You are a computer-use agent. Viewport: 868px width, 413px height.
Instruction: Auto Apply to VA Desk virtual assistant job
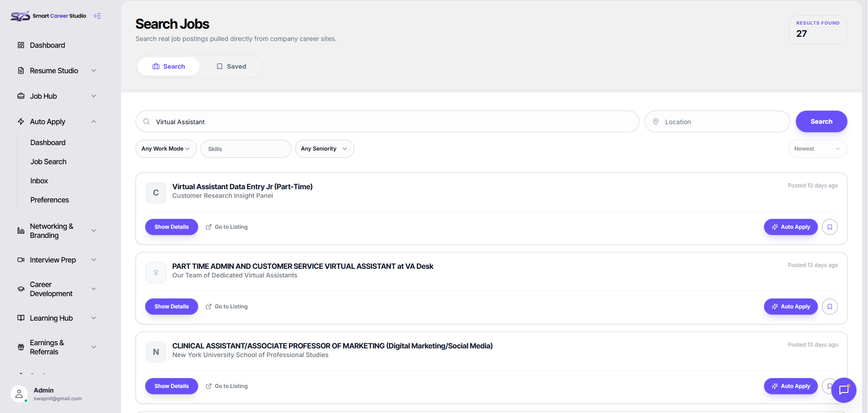point(791,307)
